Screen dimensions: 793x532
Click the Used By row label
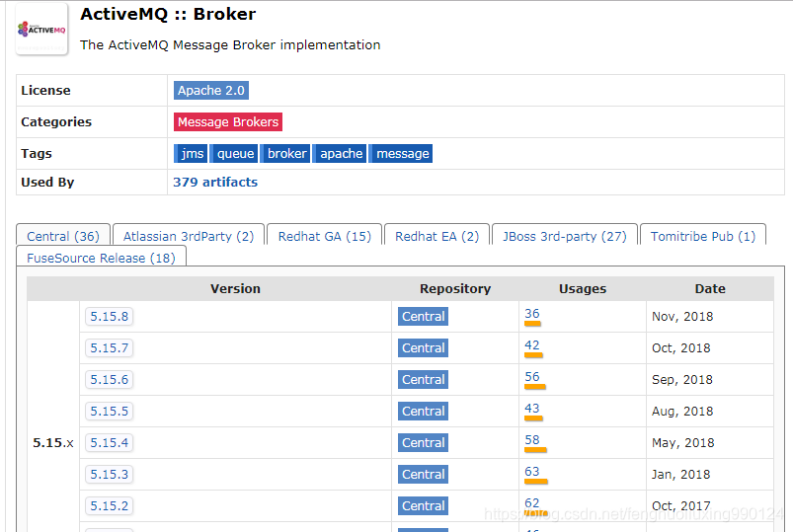[x=47, y=182]
